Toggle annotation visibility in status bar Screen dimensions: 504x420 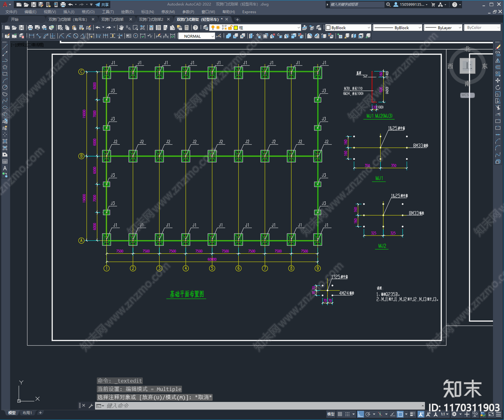pos(421,414)
